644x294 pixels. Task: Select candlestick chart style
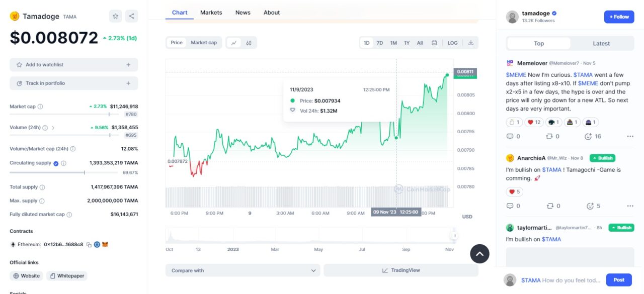tap(249, 43)
